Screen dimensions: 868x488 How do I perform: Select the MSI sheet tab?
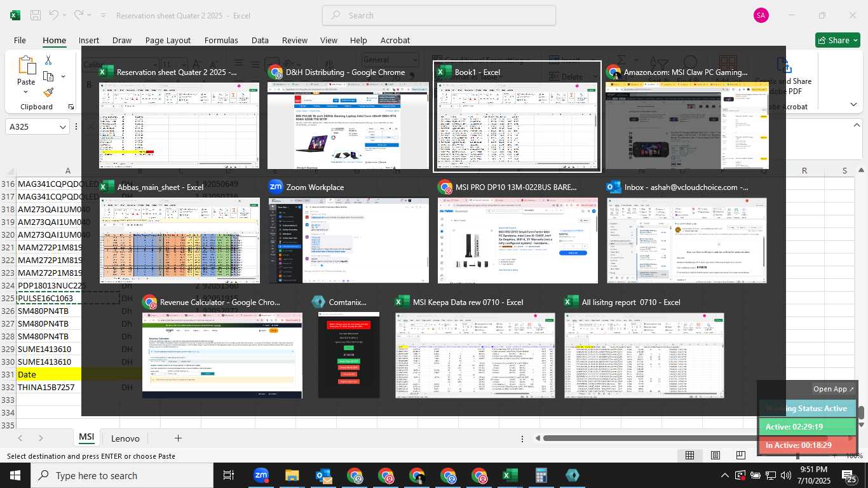(x=86, y=437)
